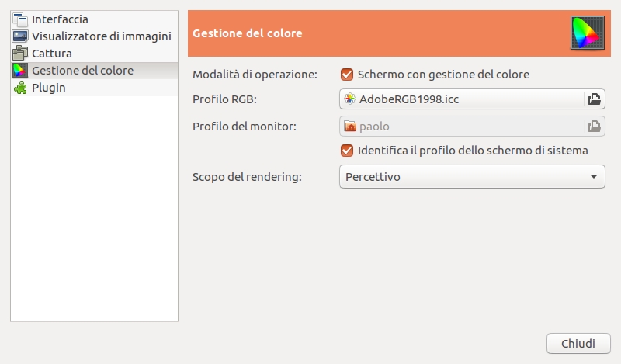Click the AdobeRGB1998.icc profile file icon
The height and width of the screenshot is (364, 621).
[350, 99]
